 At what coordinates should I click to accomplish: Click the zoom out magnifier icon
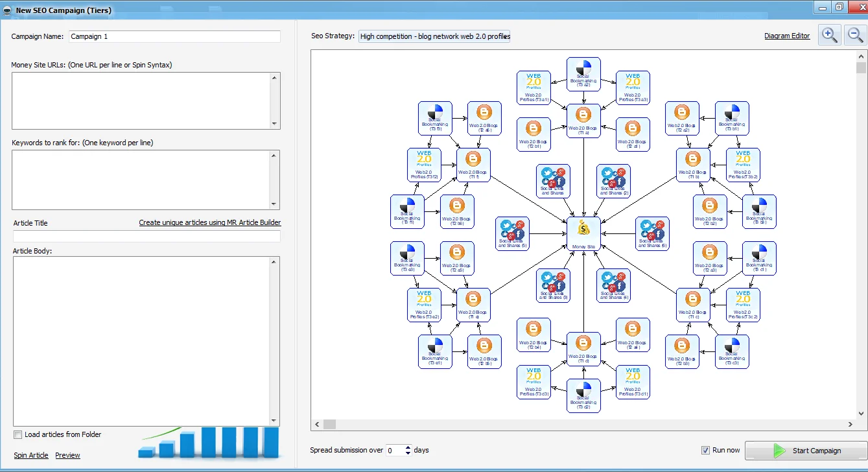(x=856, y=35)
